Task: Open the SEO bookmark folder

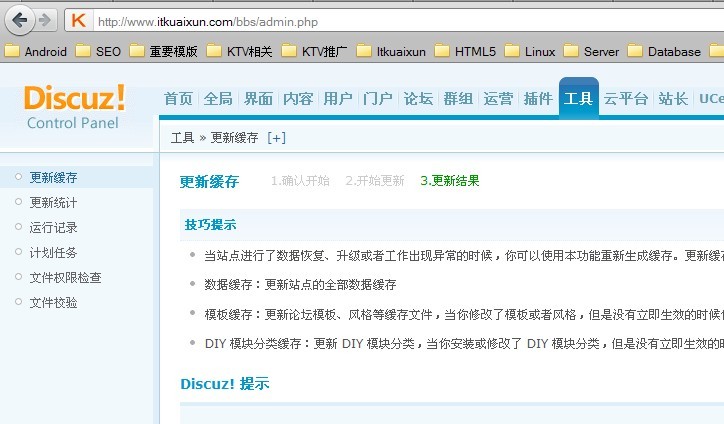Action: pos(98,51)
